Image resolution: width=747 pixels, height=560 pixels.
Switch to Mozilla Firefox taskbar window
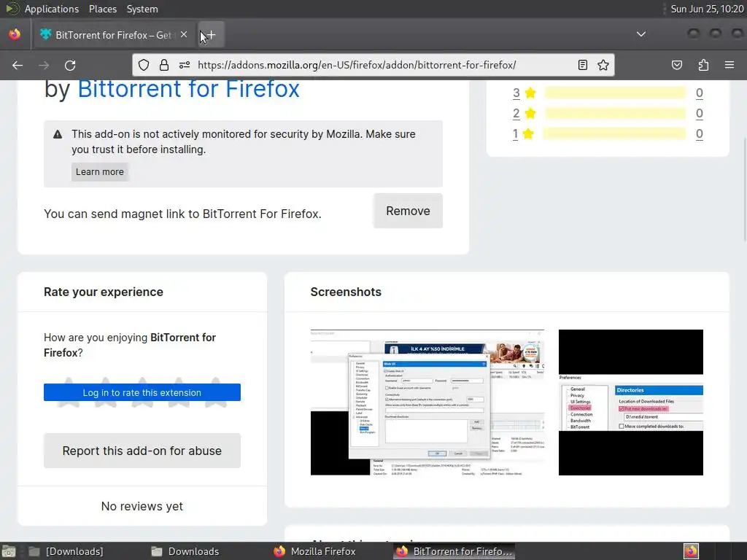pyautogui.click(x=315, y=551)
